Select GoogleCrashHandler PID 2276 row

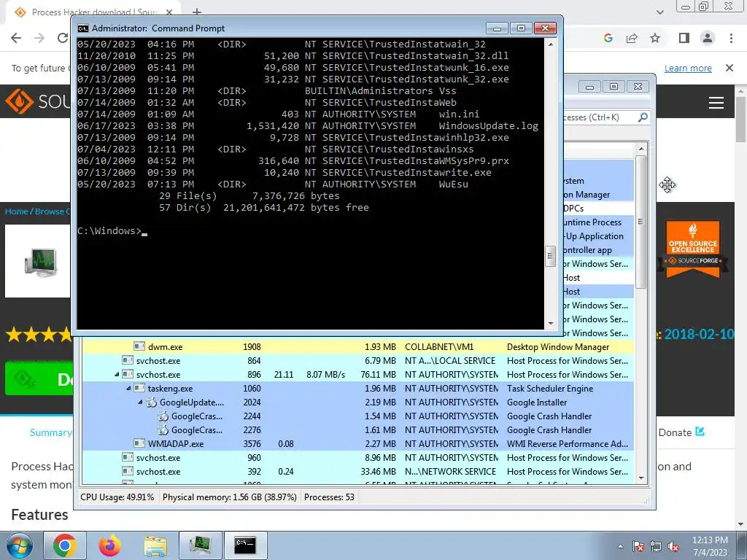pos(357,429)
